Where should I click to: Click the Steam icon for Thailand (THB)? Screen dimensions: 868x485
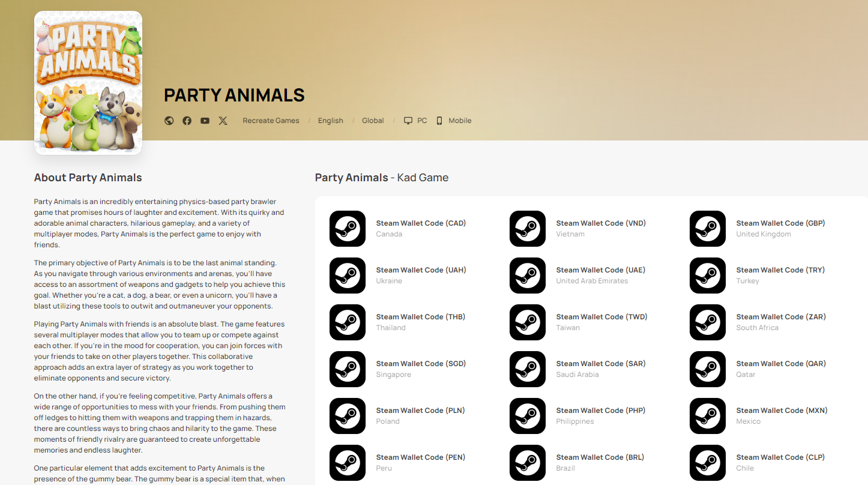[348, 322]
